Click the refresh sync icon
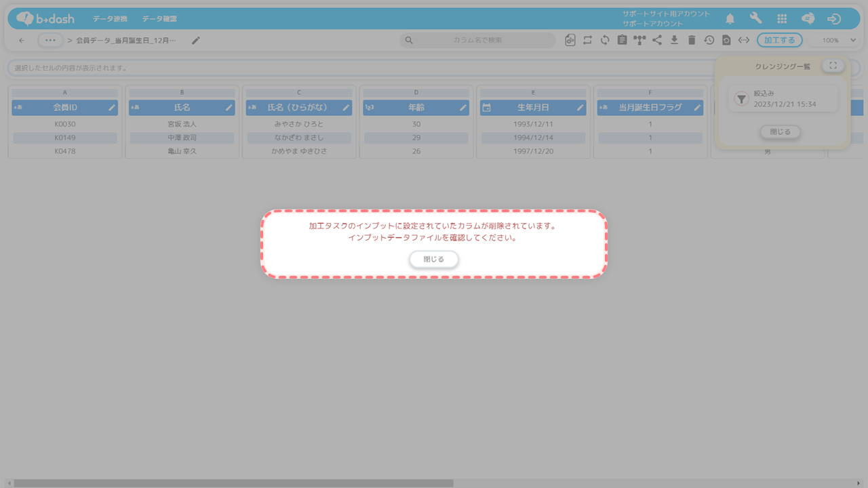Viewport: 868px width, 488px height. pyautogui.click(x=605, y=40)
